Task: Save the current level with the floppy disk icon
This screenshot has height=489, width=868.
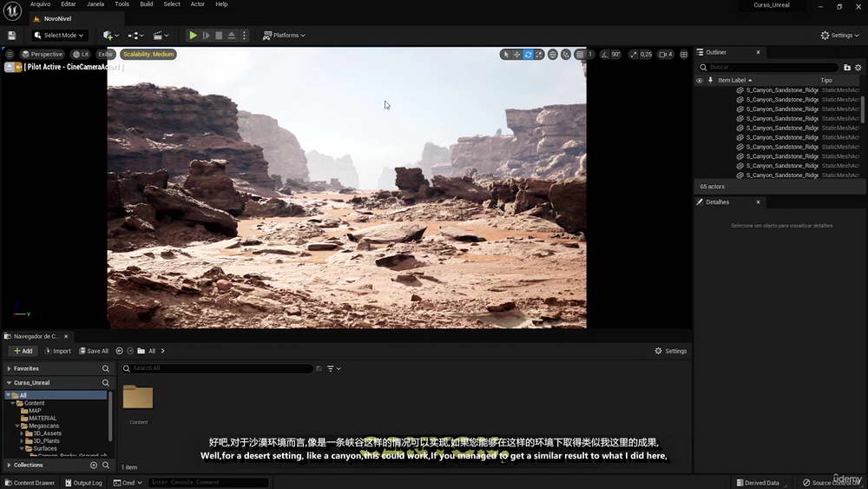Action: 11,36
